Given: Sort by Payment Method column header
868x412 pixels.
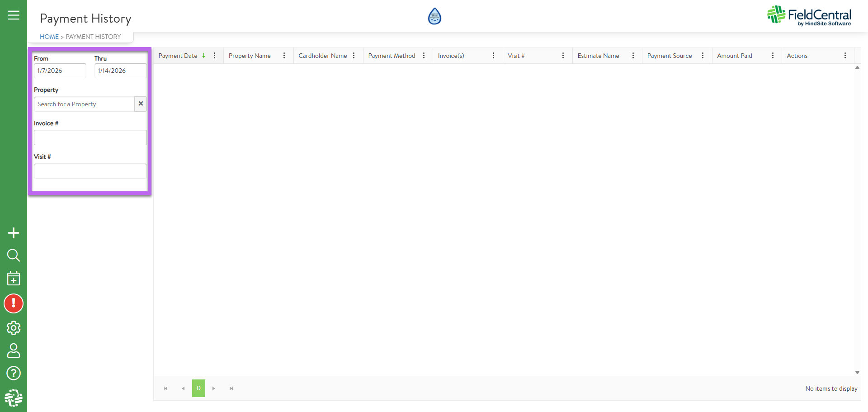Looking at the screenshot, I should pyautogui.click(x=392, y=56).
